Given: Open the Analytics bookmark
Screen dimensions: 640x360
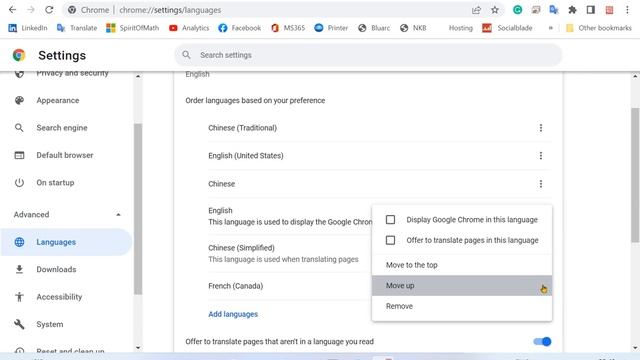Looking at the screenshot, I should [189, 28].
